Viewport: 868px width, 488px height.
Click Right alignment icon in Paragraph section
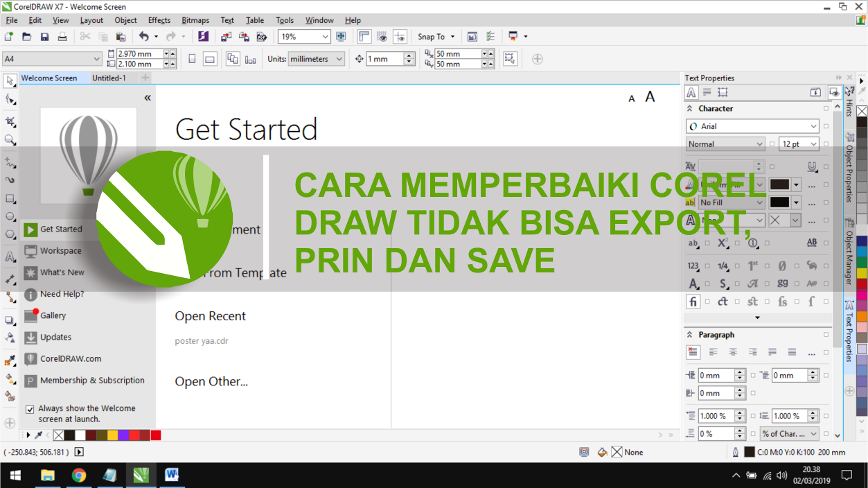click(x=752, y=352)
